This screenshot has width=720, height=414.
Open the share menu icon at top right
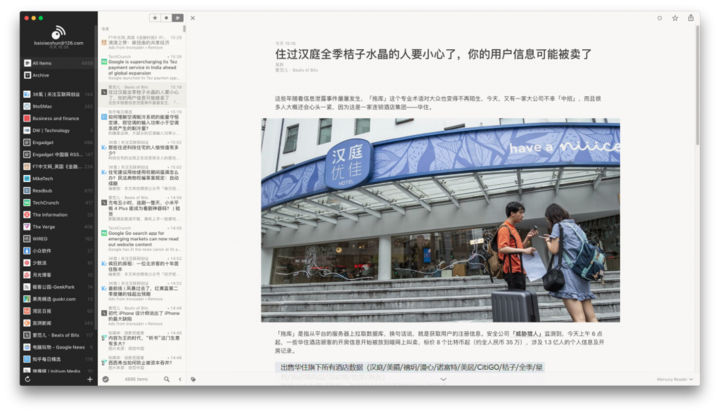(x=691, y=18)
